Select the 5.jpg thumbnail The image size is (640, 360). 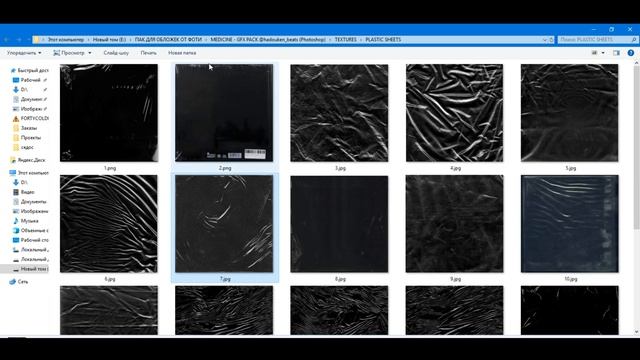tap(569, 113)
